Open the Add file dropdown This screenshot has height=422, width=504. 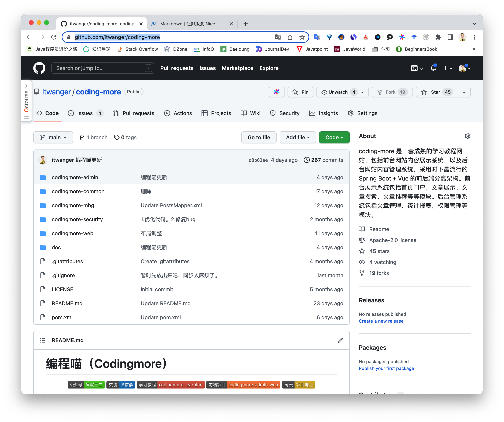point(297,137)
